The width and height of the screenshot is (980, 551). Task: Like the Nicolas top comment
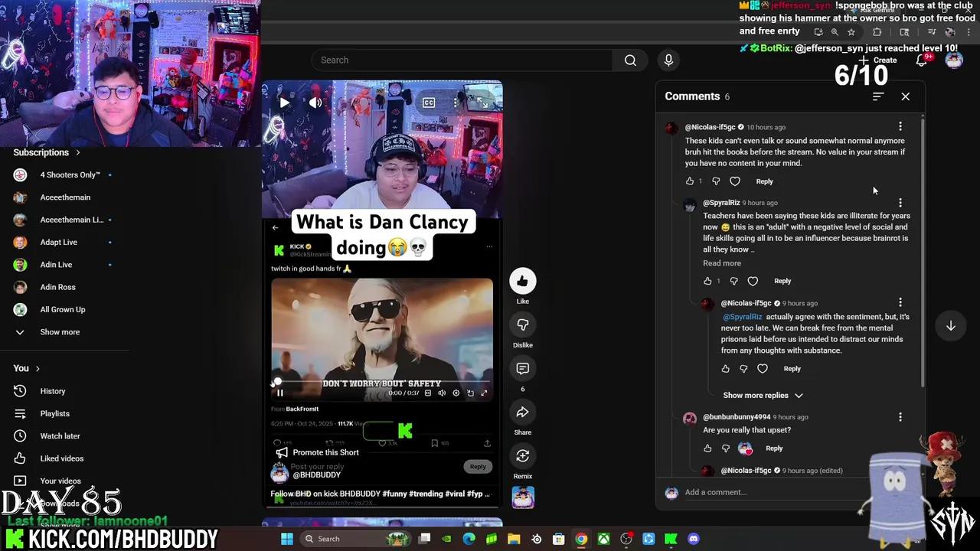coord(690,181)
